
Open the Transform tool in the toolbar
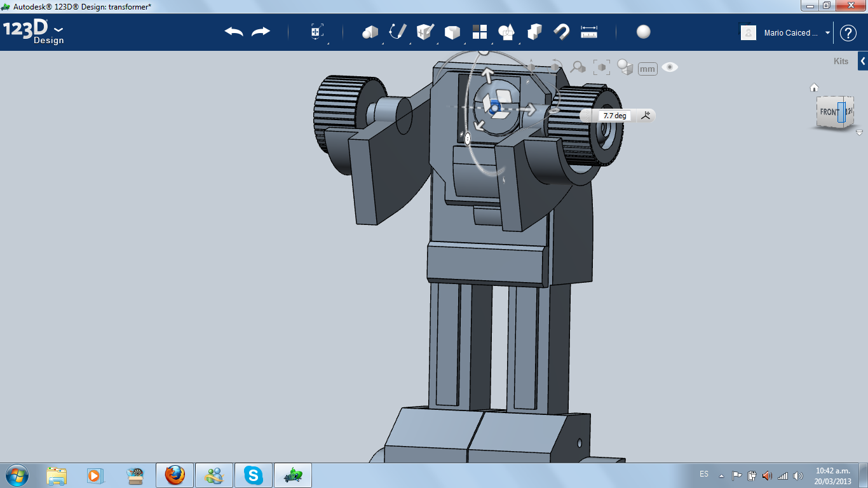pos(317,32)
